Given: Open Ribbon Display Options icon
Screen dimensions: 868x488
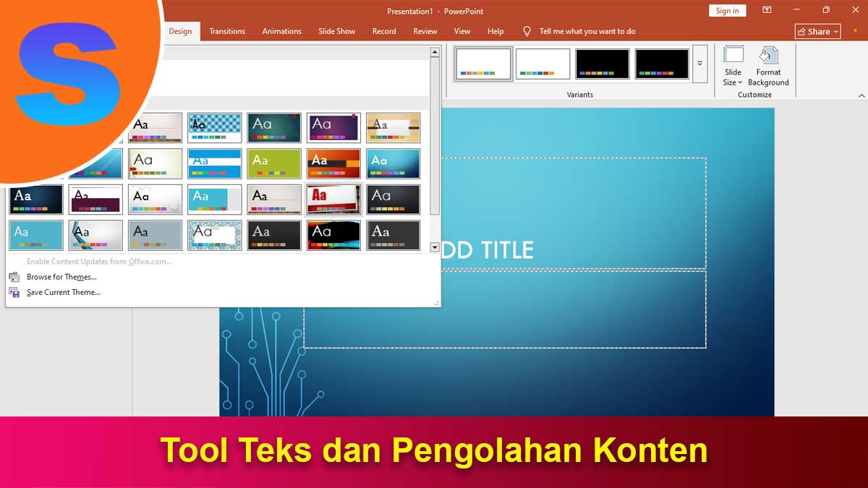Looking at the screenshot, I should pyautogui.click(x=767, y=10).
